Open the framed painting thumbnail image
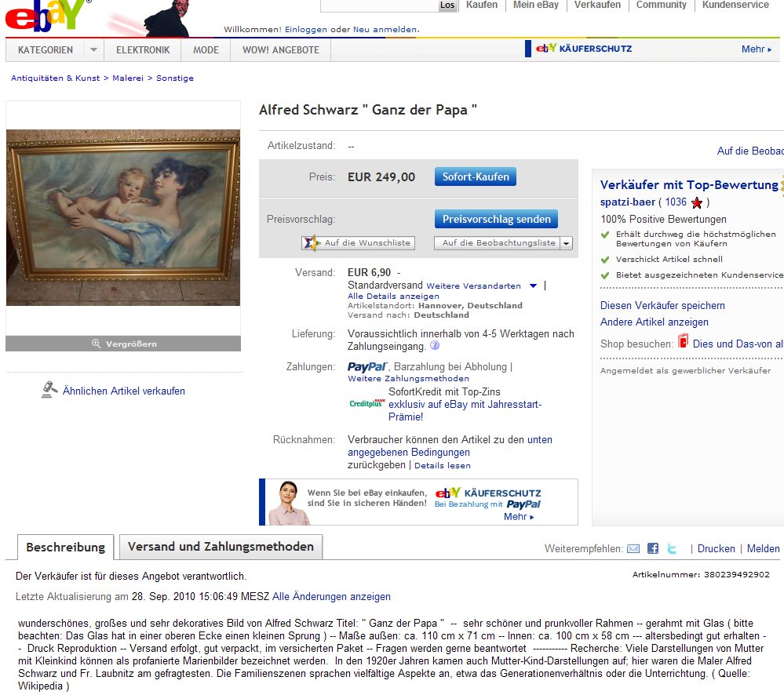Image resolution: width=784 pixels, height=695 pixels. pyautogui.click(x=123, y=217)
